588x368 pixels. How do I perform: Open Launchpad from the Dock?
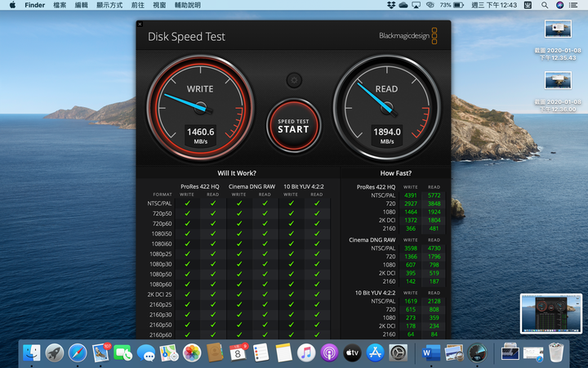pyautogui.click(x=55, y=352)
